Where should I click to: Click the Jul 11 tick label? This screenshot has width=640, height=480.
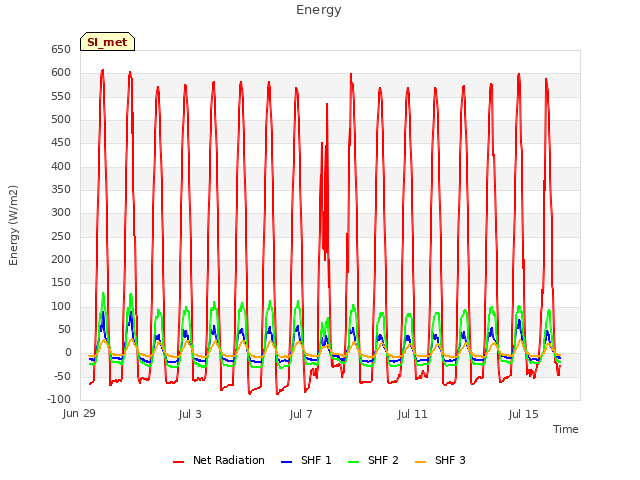point(412,414)
